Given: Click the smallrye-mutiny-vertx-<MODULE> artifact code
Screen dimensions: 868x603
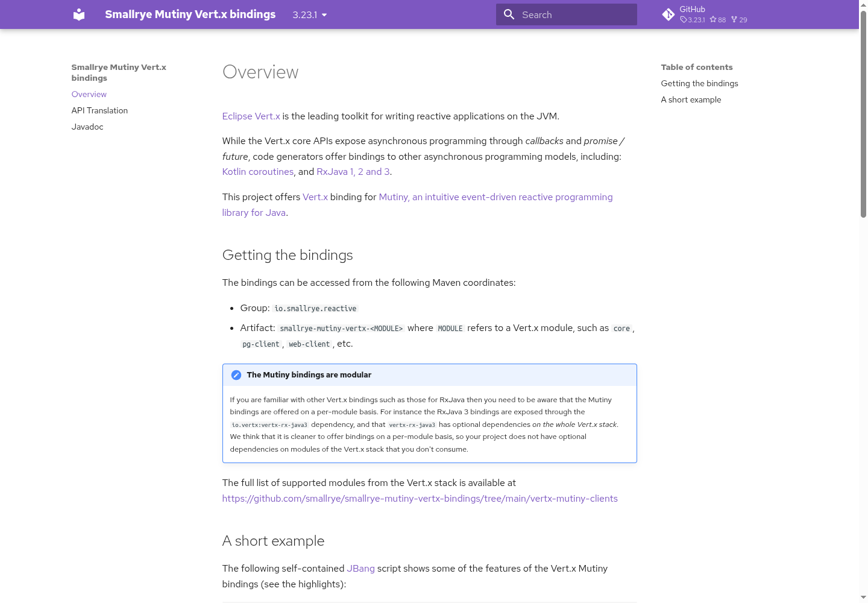Looking at the screenshot, I should pos(341,329).
